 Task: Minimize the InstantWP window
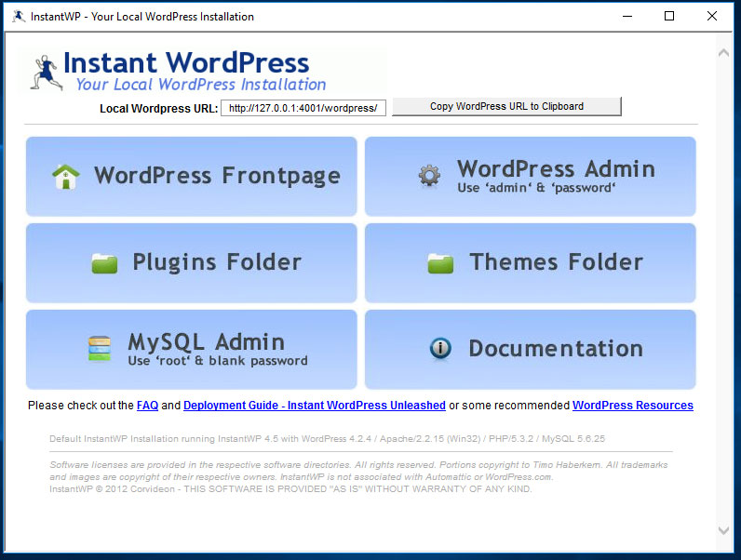(x=627, y=17)
